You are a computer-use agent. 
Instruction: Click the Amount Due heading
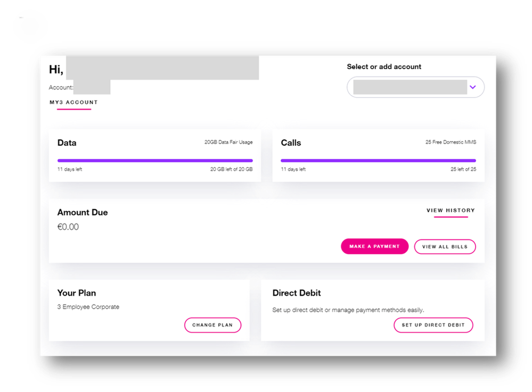point(83,212)
